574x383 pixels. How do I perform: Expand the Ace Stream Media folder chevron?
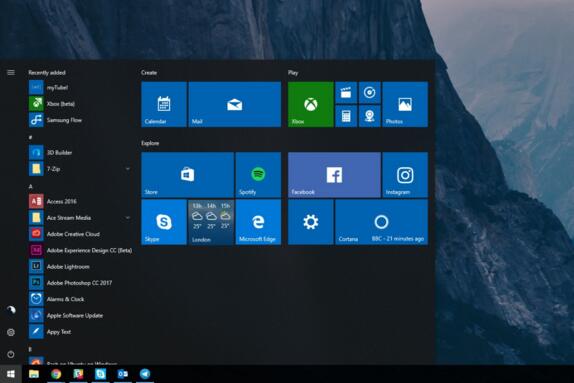tap(127, 217)
